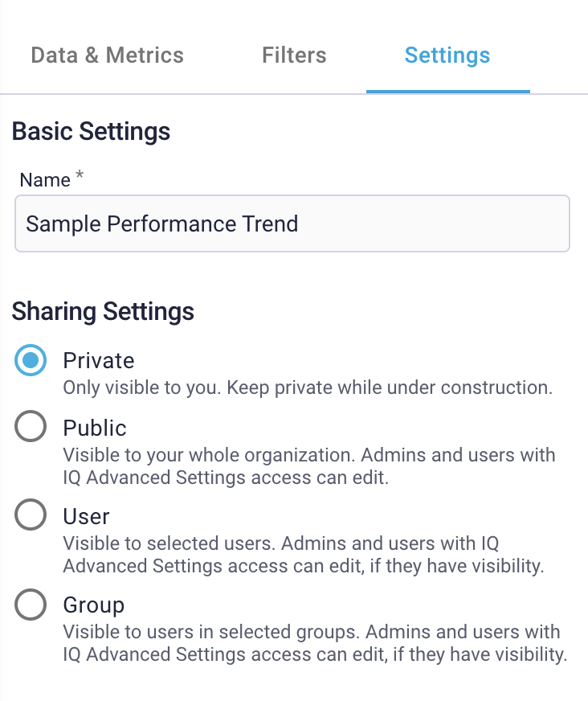
Task: Click the Name input field
Action: (292, 223)
